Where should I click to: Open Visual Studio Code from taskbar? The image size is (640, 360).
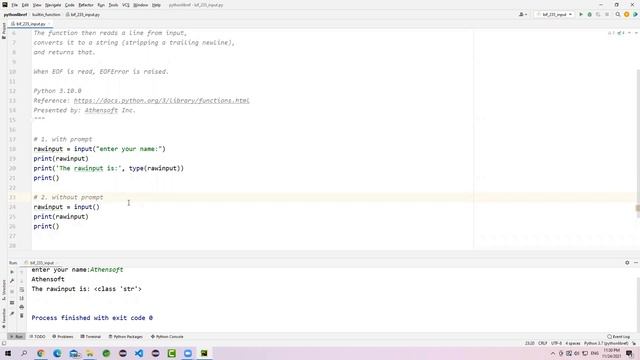pyautogui.click(x=139, y=353)
